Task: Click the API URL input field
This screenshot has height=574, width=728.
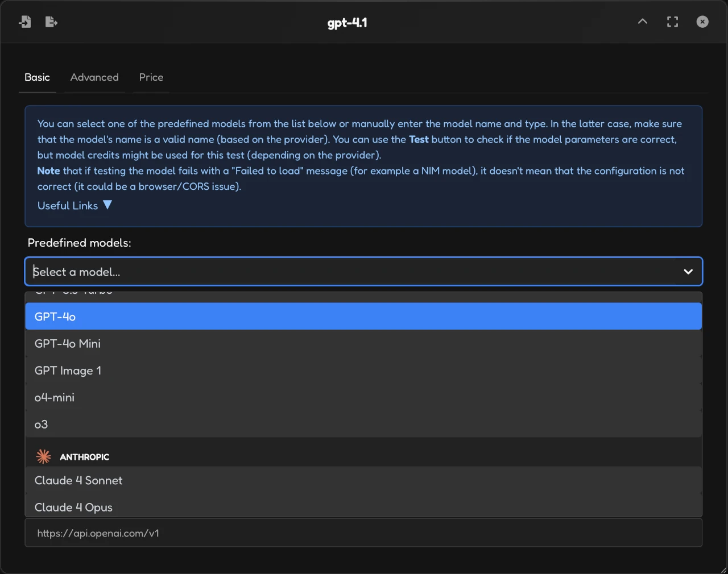Action: pyautogui.click(x=363, y=533)
